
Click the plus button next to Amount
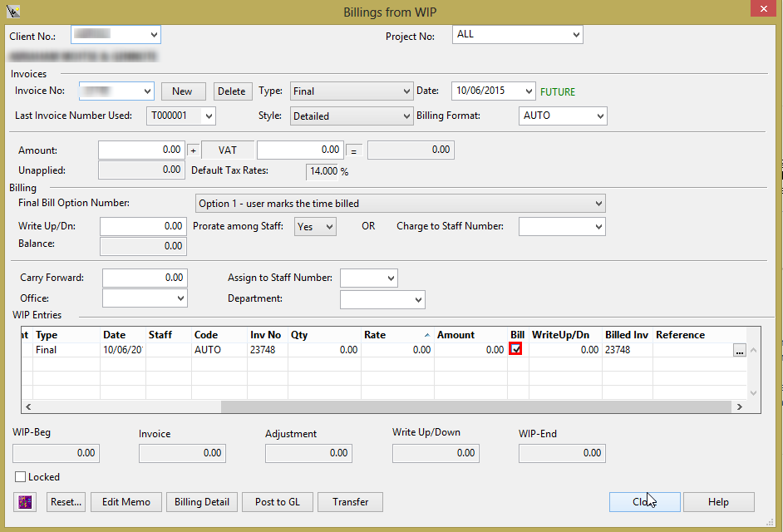[193, 150]
